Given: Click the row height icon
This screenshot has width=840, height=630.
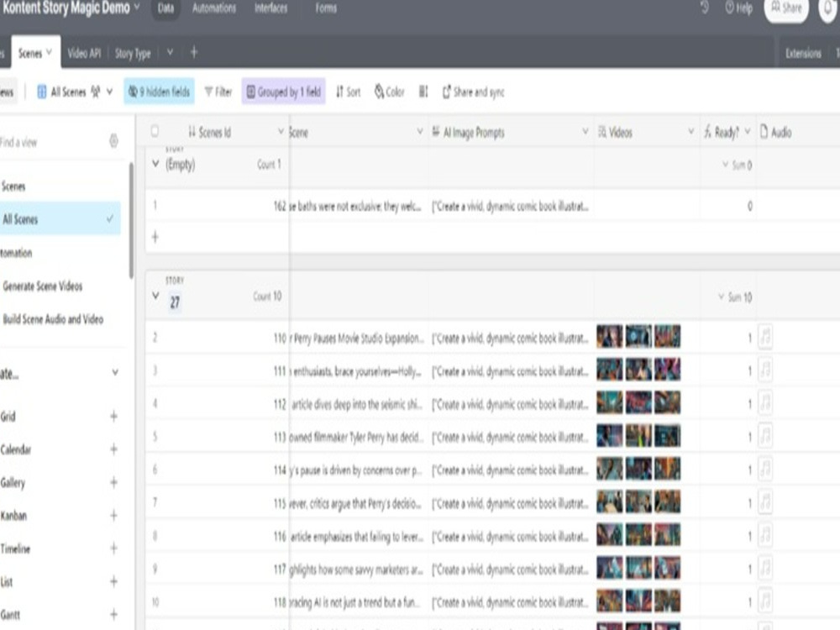Looking at the screenshot, I should tap(423, 92).
